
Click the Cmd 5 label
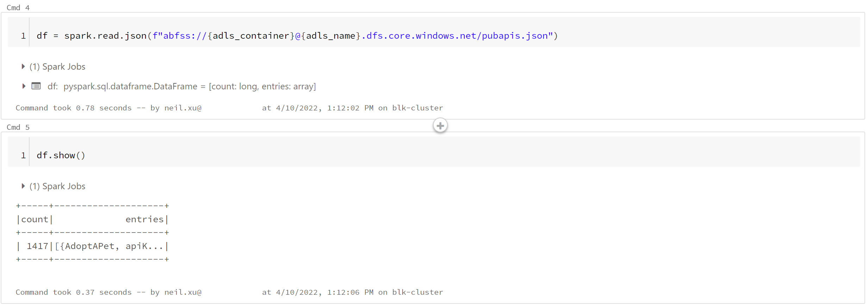18,127
